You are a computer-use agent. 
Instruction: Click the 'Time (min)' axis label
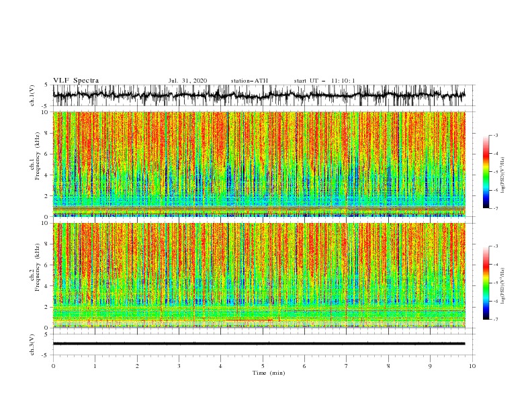pyautogui.click(x=269, y=373)
